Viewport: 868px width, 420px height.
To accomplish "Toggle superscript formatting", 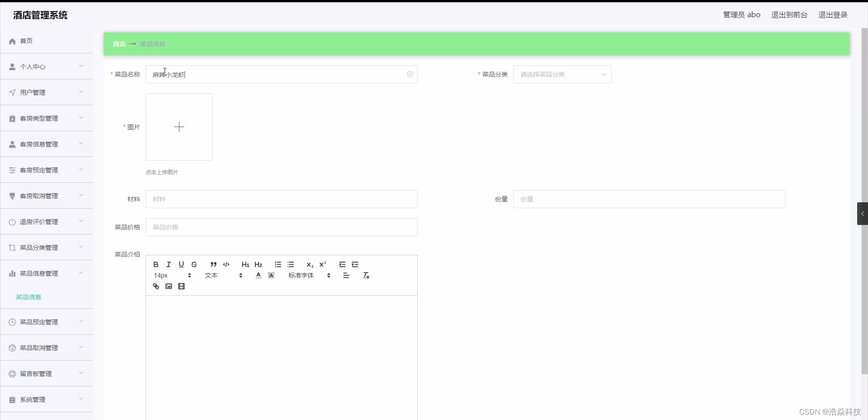I will click(x=323, y=264).
